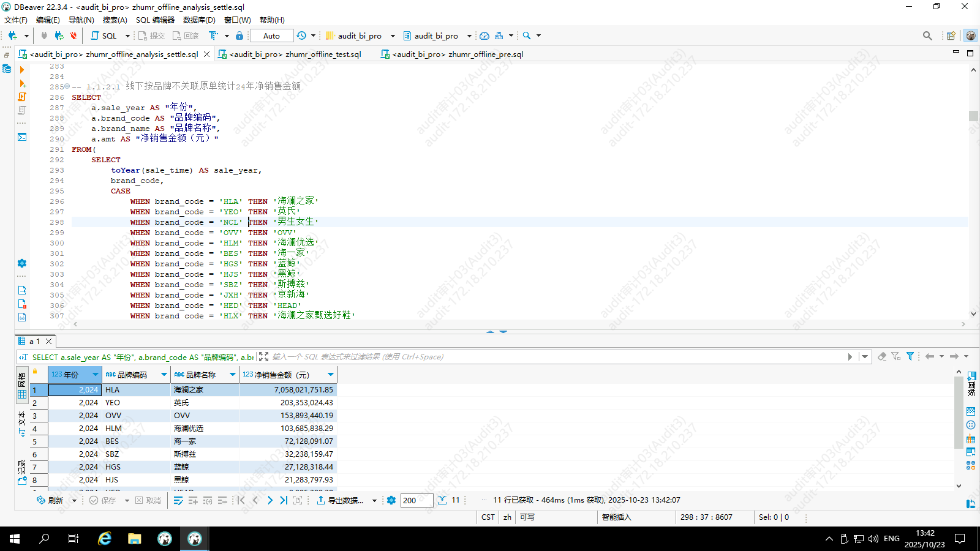Click the fetch size field showing 200
This screenshot has width=980, height=551.
click(x=417, y=500)
